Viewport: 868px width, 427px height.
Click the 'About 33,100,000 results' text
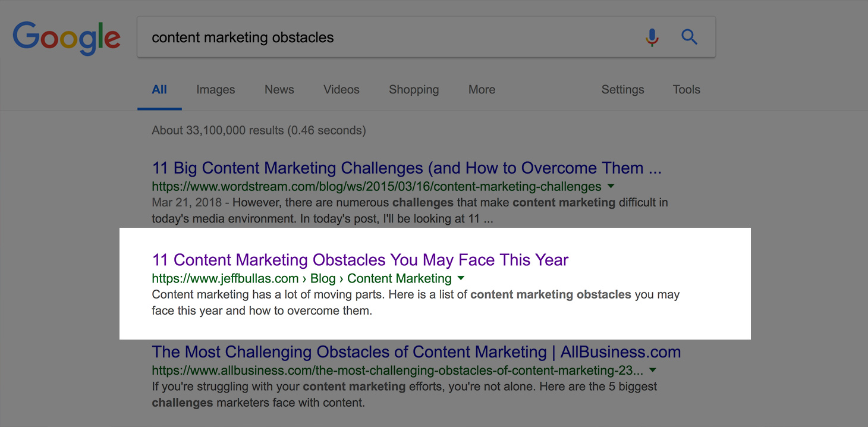click(259, 130)
